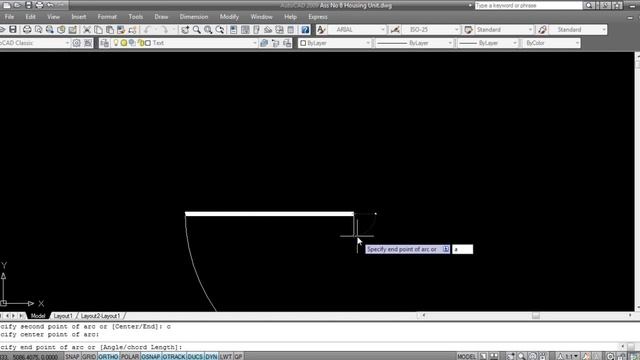Click the Plot (print) icon
Image resolution: width=640 pixels, height=360 pixels.
point(27,29)
